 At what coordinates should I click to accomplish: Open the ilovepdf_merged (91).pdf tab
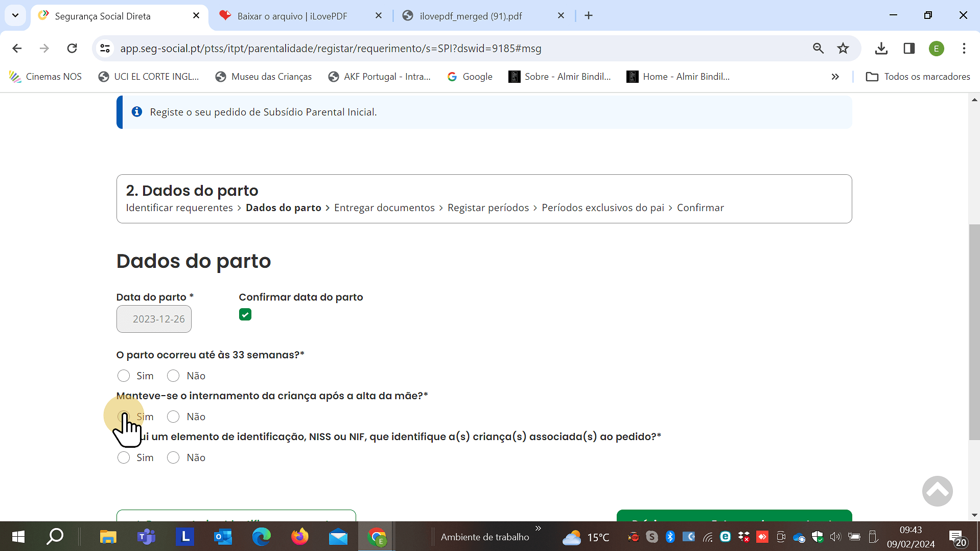[470, 16]
